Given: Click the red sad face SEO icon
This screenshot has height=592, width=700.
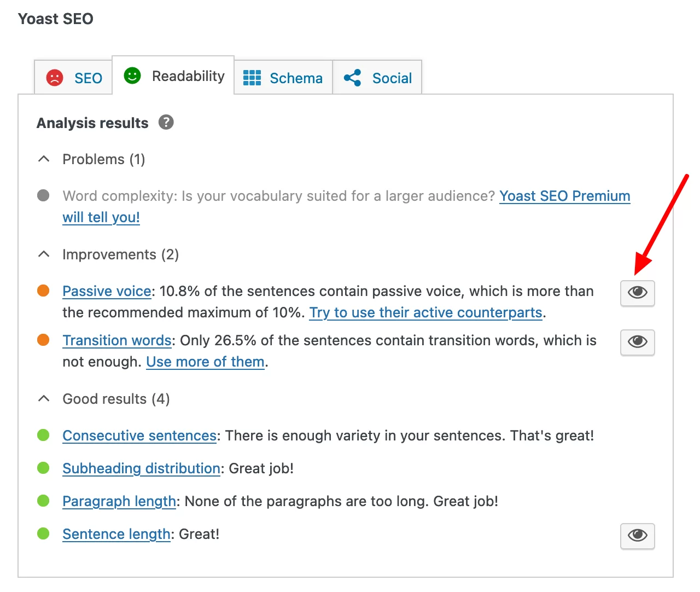Looking at the screenshot, I should tap(55, 78).
